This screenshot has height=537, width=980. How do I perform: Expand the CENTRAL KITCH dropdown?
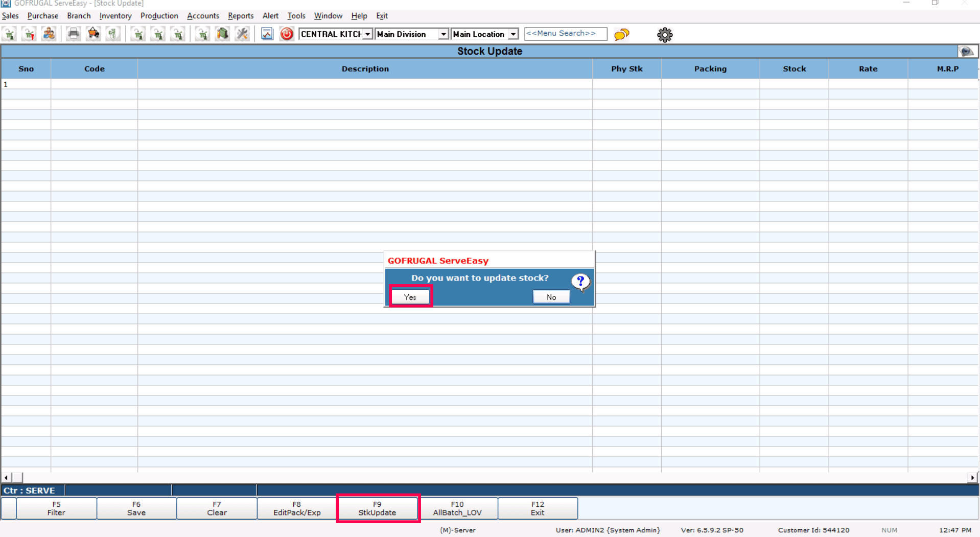pyautogui.click(x=367, y=34)
